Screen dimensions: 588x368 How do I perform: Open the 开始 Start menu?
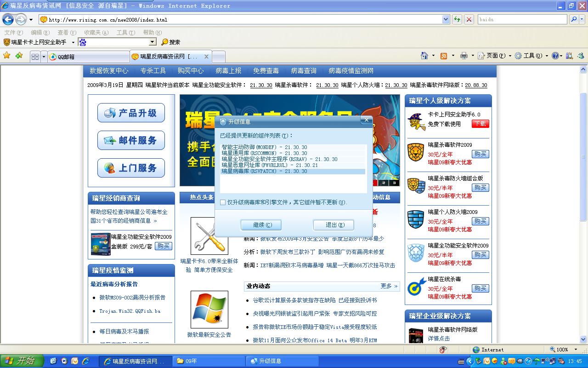pyautogui.click(x=22, y=361)
